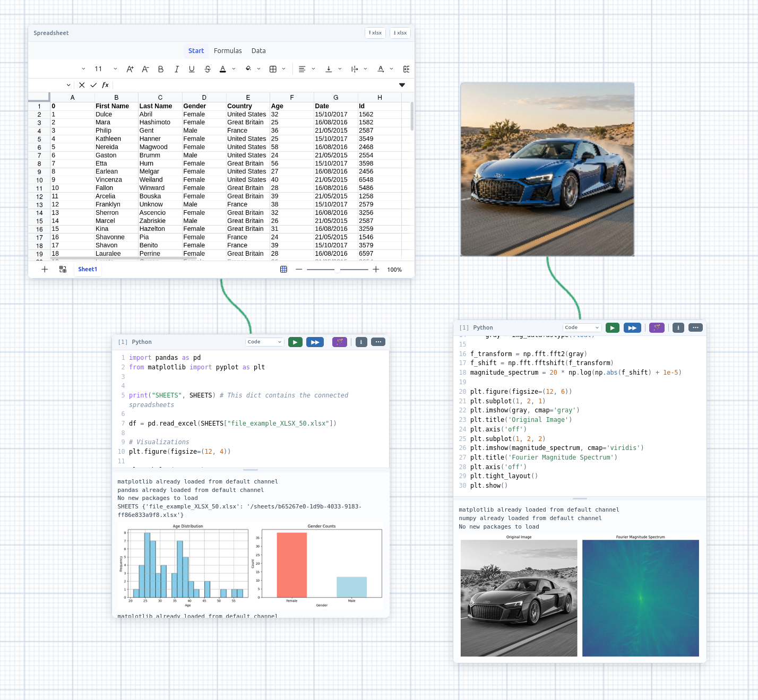
Task: Click the text rotation icon
Action: [x=381, y=69]
